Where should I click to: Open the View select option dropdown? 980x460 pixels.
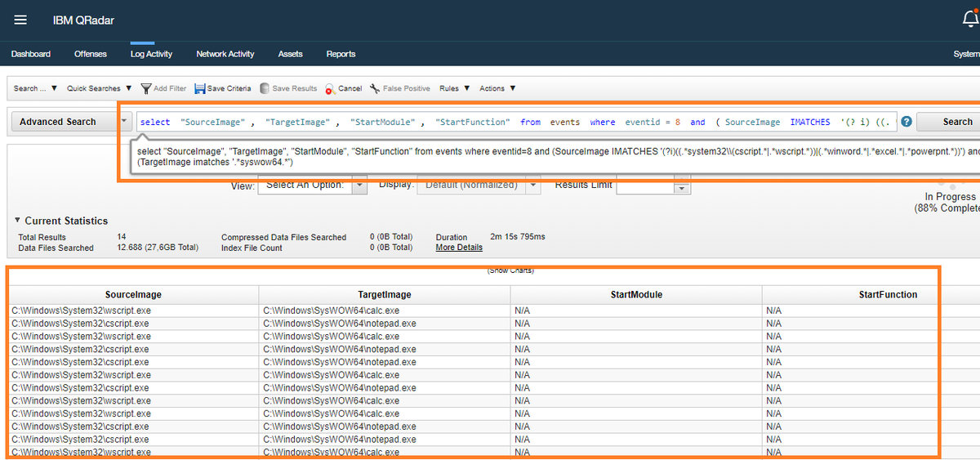tap(359, 185)
